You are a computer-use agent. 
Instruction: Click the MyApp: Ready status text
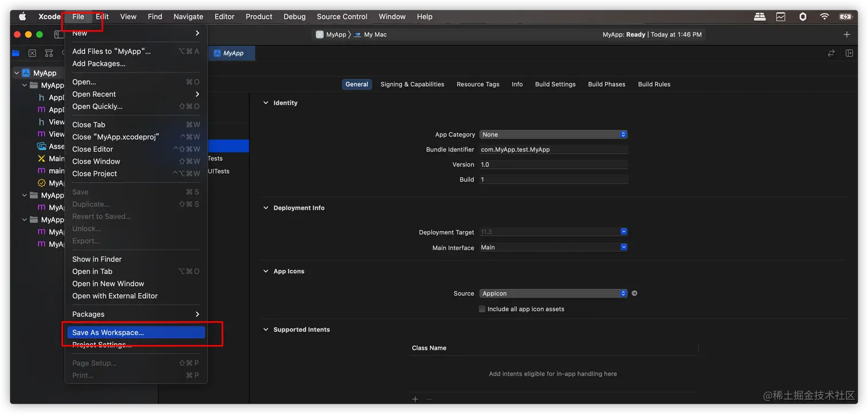click(624, 34)
